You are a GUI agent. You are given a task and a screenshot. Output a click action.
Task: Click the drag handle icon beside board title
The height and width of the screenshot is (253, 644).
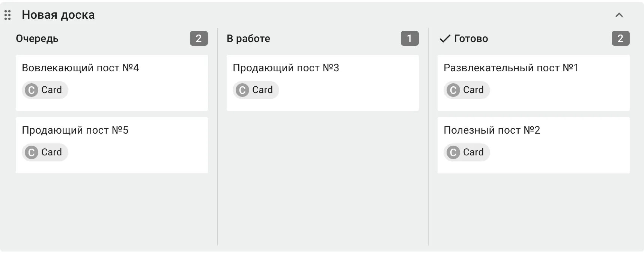[8, 15]
